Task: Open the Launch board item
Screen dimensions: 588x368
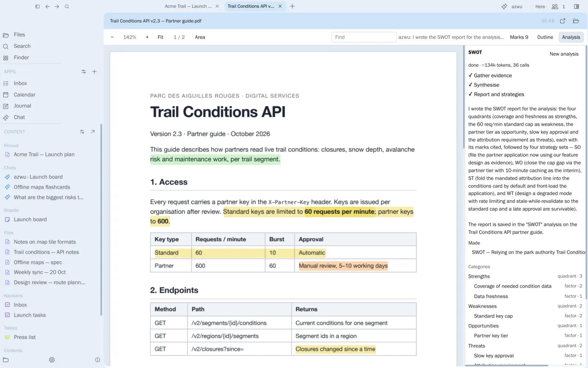Action: 30,220
